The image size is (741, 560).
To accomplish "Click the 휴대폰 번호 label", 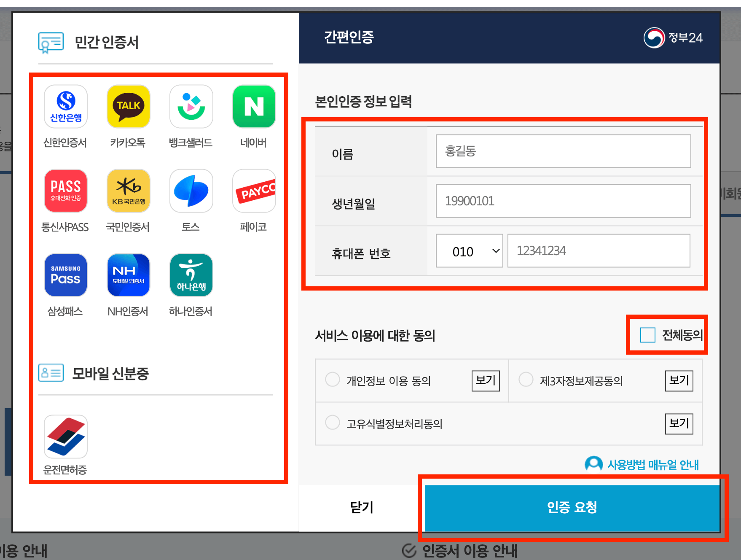I will (361, 253).
